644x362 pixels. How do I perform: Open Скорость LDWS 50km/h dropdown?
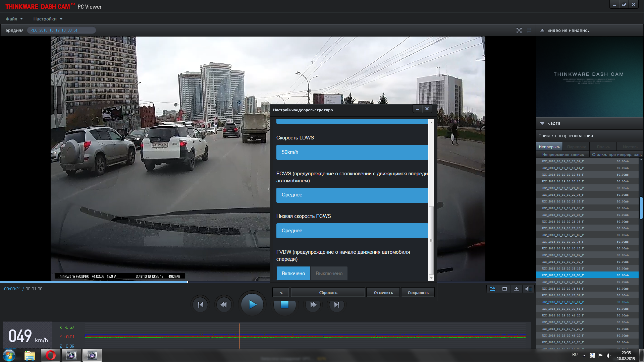tap(352, 152)
